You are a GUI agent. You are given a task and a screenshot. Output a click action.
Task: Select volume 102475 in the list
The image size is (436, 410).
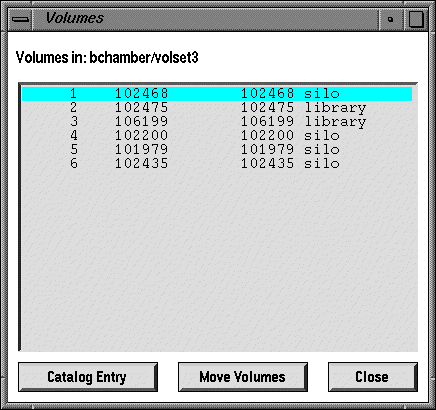pyautogui.click(x=217, y=107)
